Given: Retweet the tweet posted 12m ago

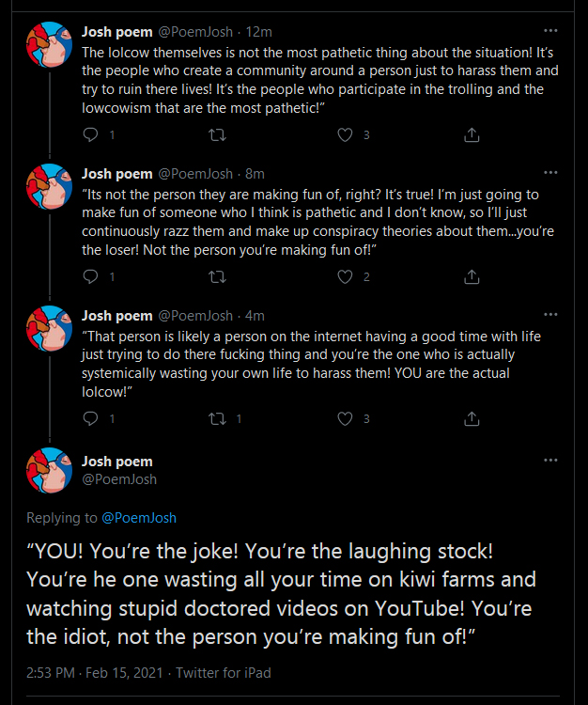Looking at the screenshot, I should click(x=217, y=134).
